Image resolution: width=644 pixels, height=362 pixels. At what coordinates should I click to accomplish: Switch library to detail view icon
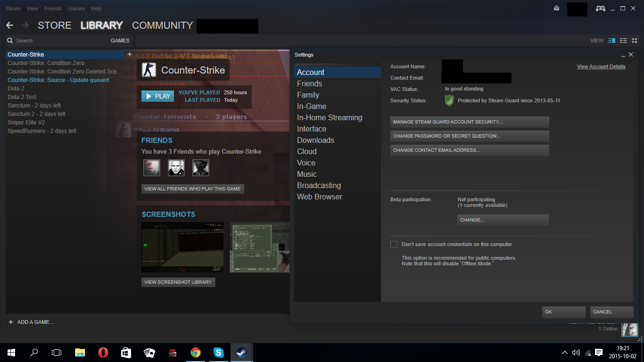(x=612, y=41)
